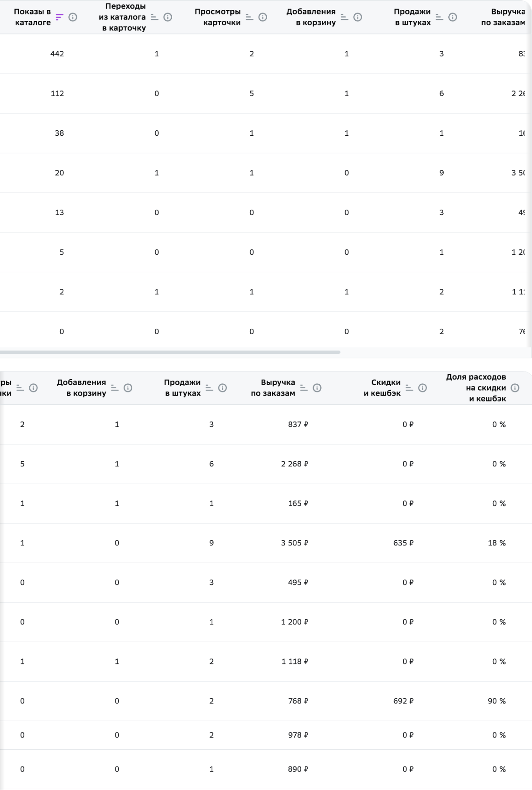Open info for Продажи в штуках in upper table
Screen dimensions: 532x790
(x=453, y=17)
